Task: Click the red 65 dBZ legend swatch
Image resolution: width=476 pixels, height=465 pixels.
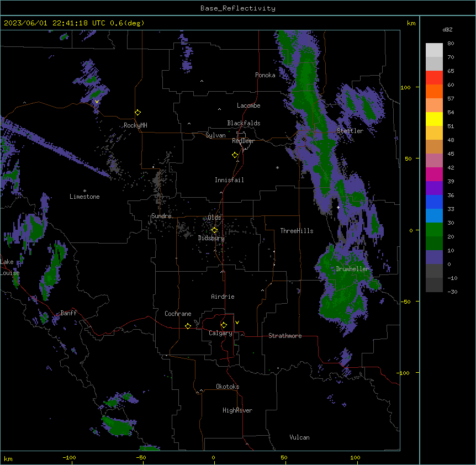Action: click(434, 78)
